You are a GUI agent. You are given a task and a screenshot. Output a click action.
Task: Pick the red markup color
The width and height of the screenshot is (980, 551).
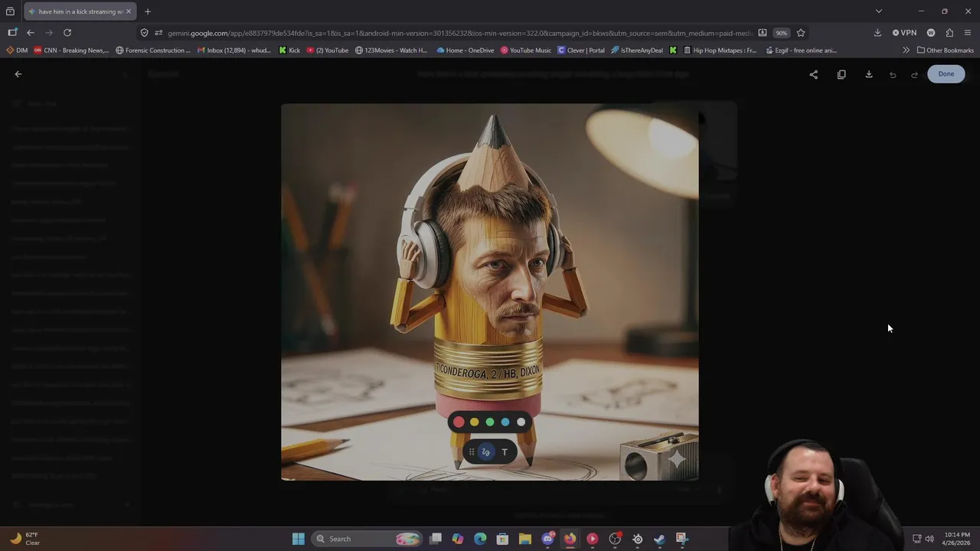point(459,422)
